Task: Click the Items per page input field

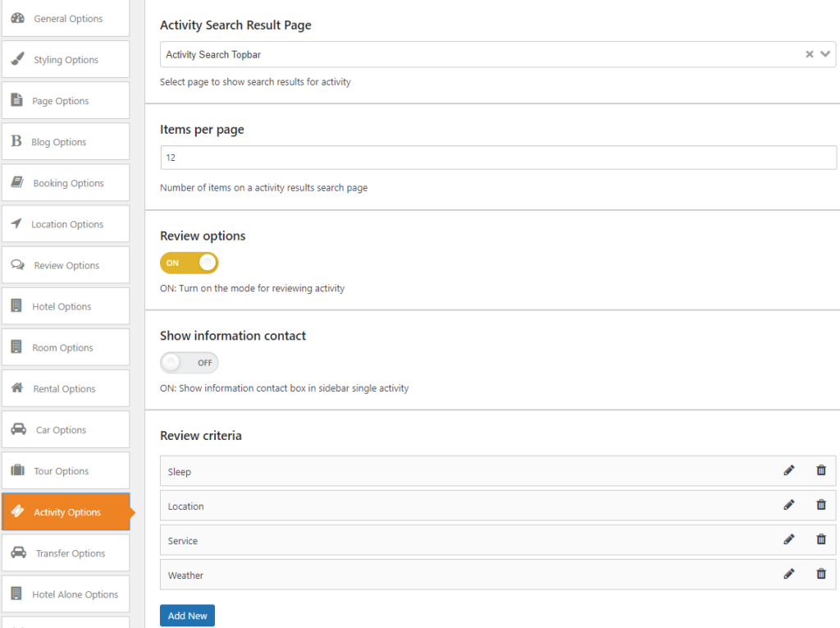Action: [x=498, y=158]
